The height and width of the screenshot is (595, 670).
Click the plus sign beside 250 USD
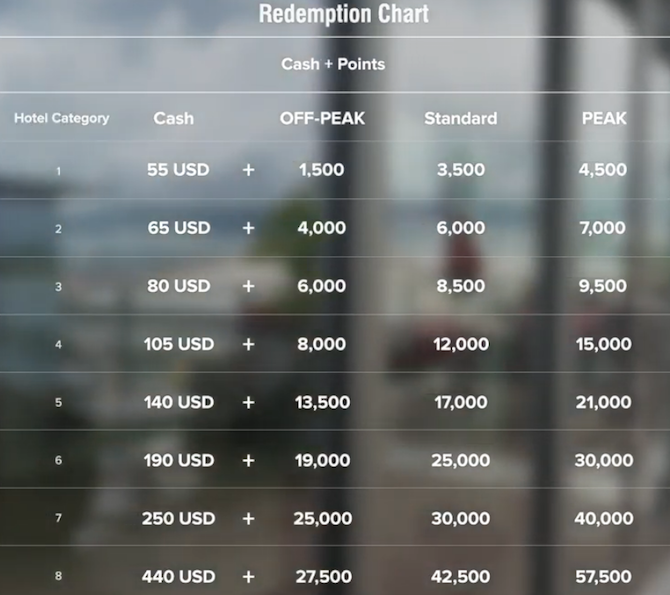248,518
